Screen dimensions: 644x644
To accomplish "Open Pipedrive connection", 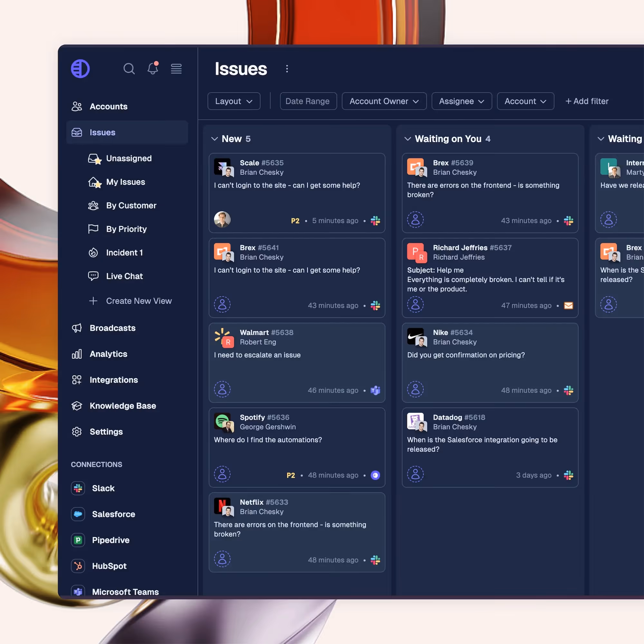I will click(100, 540).
